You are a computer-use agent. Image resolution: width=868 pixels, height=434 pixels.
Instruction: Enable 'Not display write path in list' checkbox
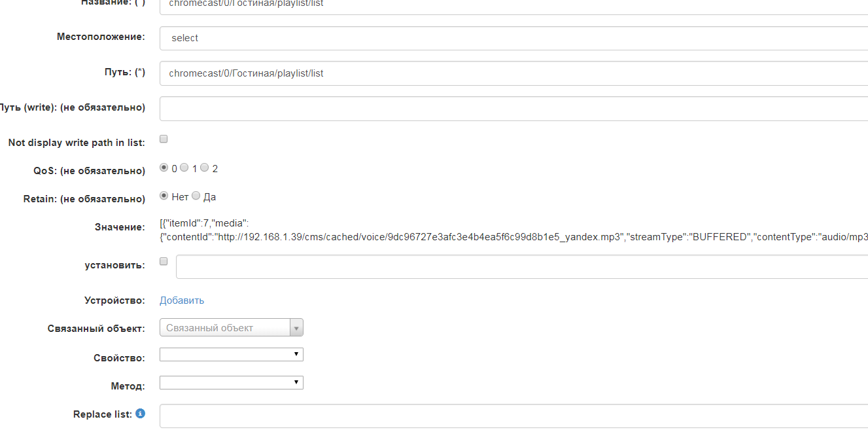pyautogui.click(x=163, y=138)
